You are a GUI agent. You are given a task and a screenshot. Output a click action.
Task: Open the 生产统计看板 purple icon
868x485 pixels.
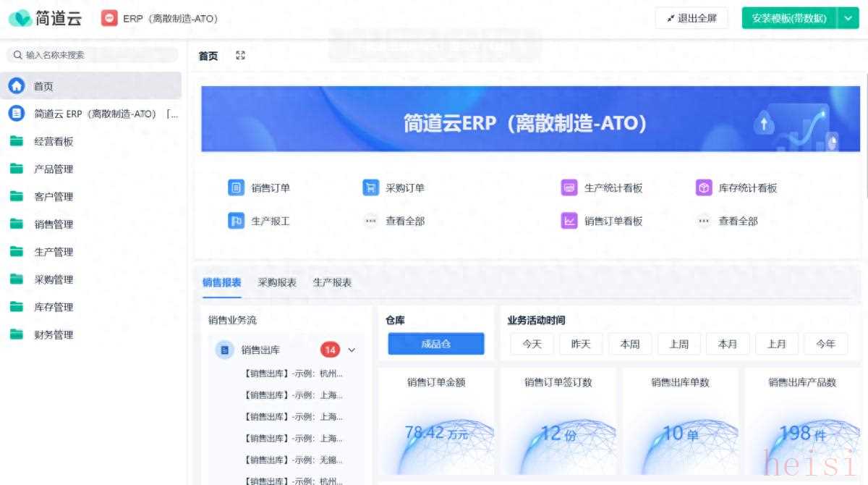click(x=569, y=188)
